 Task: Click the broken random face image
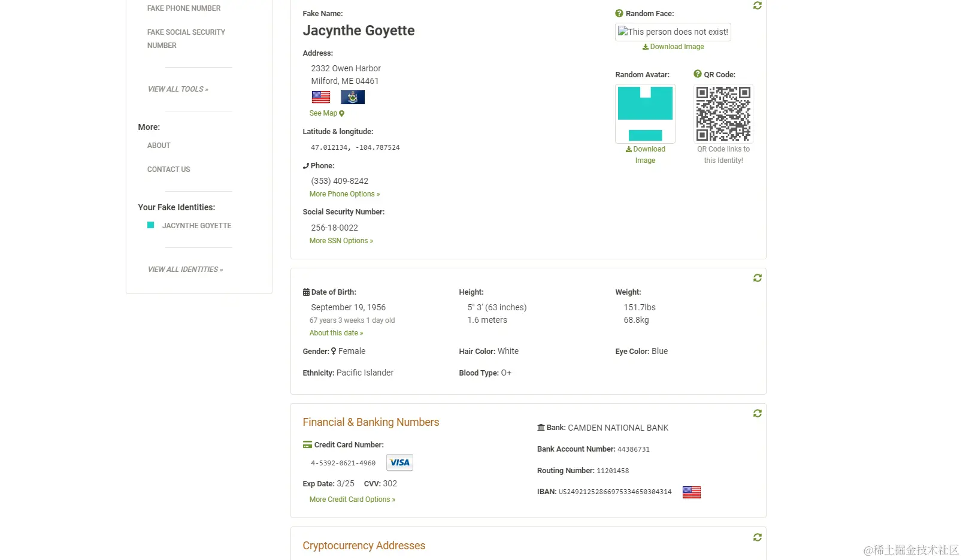673,32
